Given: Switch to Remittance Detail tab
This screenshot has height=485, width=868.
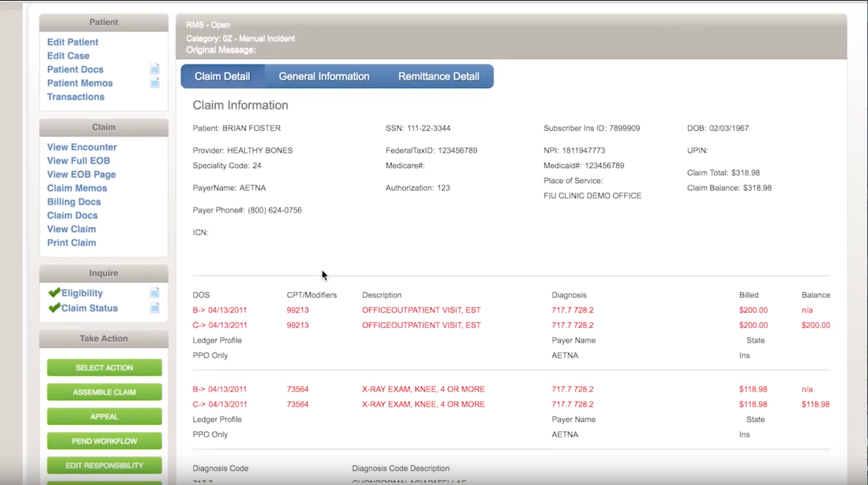Looking at the screenshot, I should pyautogui.click(x=438, y=76).
